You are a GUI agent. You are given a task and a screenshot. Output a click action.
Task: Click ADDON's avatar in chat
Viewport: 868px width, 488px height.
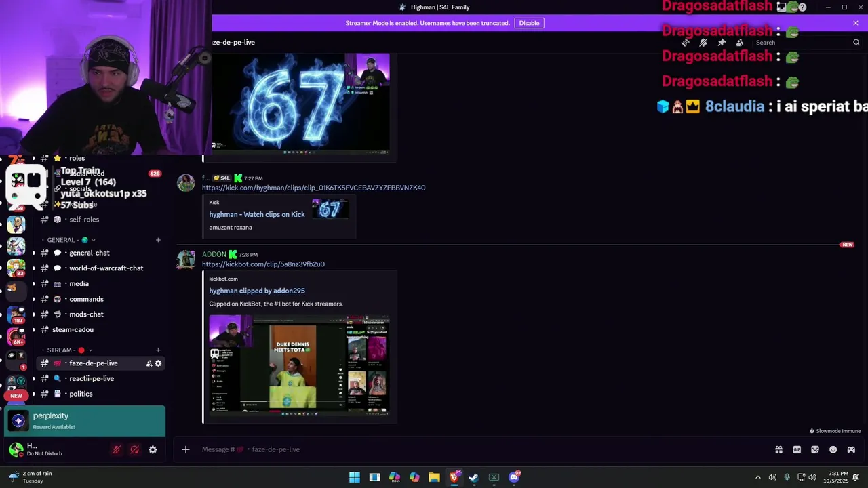coord(186,260)
